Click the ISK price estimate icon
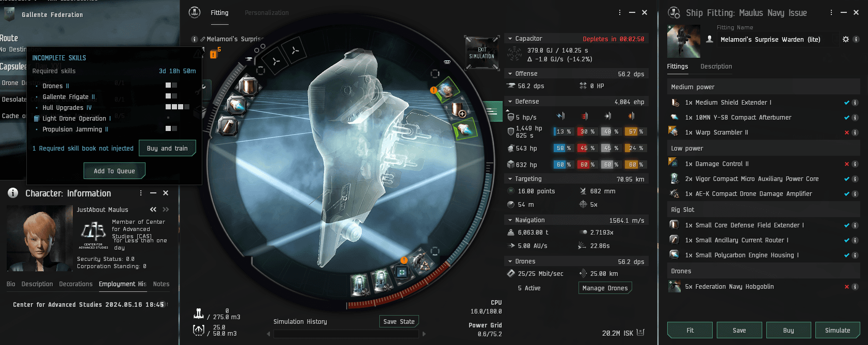Viewport: 868px width, 345px height. tap(640, 333)
